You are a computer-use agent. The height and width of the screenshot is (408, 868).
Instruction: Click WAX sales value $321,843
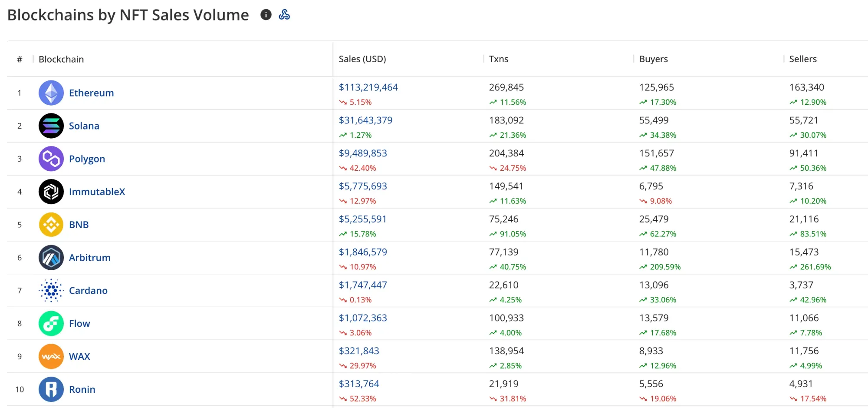pyautogui.click(x=359, y=351)
